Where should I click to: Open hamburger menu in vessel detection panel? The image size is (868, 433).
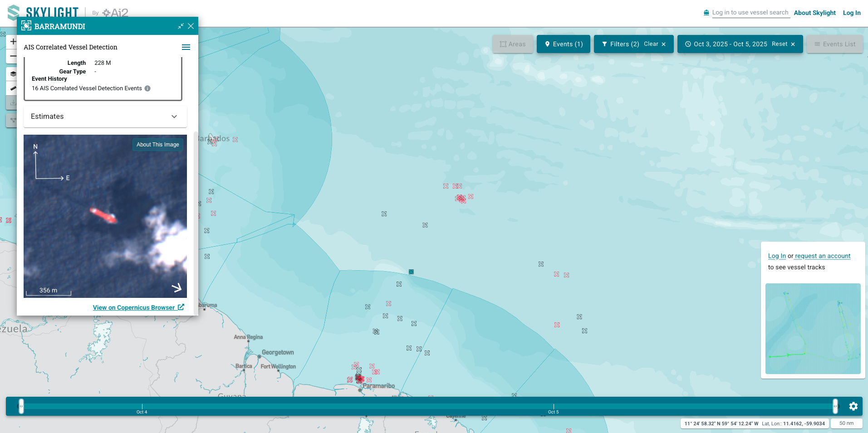pos(186,47)
